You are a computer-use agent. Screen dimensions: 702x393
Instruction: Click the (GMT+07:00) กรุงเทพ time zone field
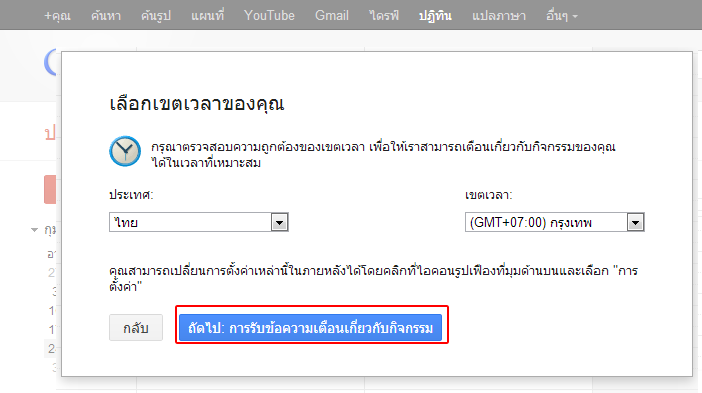pyautogui.click(x=555, y=222)
